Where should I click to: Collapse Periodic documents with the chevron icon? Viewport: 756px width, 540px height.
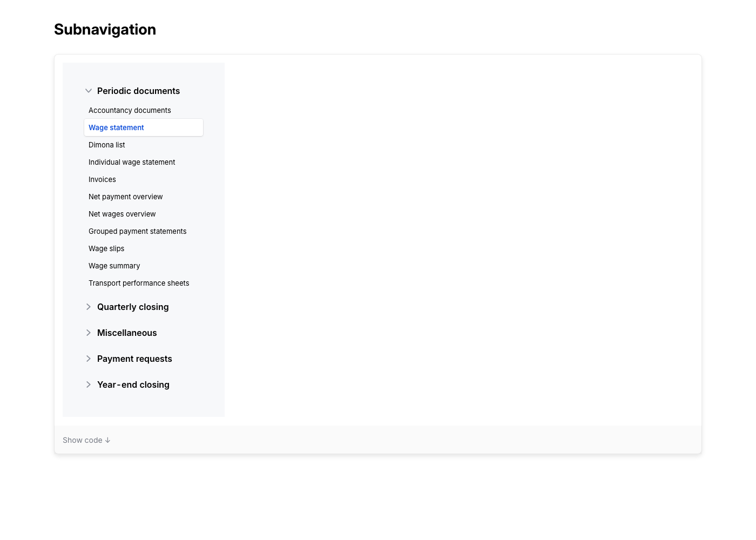(89, 91)
